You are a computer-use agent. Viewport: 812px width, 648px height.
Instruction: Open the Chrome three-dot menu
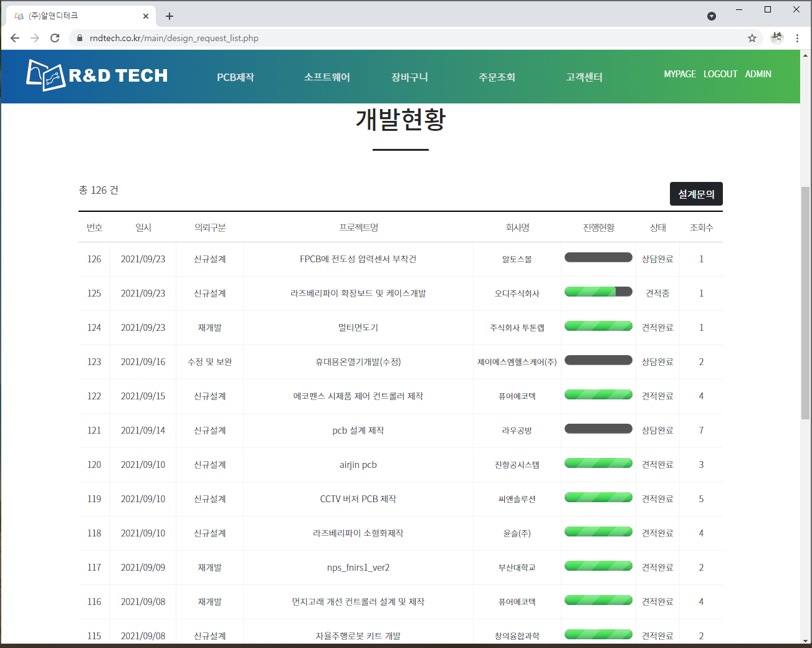[797, 38]
